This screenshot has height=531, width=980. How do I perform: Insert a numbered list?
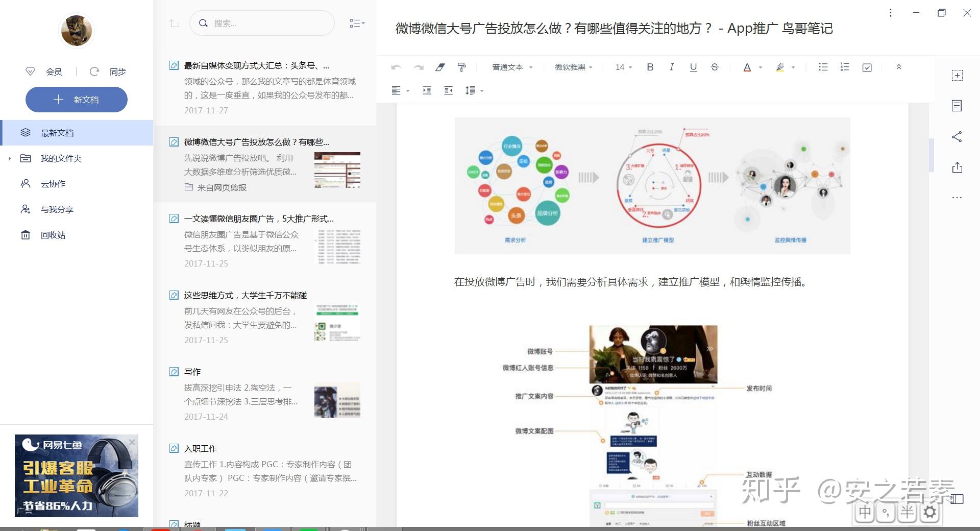tap(845, 67)
